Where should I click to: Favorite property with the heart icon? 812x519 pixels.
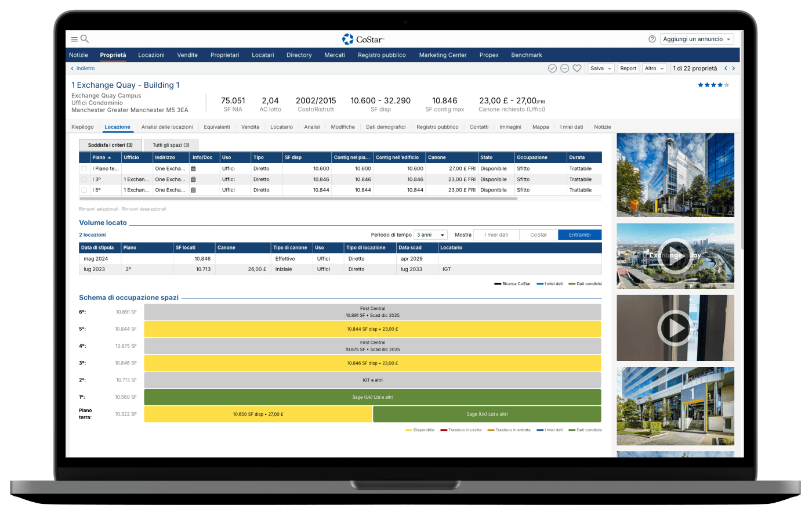577,69
